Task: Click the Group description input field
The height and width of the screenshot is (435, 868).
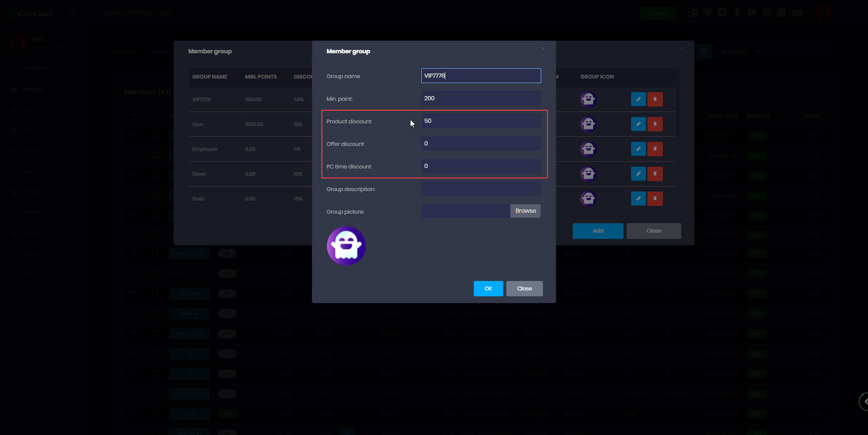Action: point(481,189)
